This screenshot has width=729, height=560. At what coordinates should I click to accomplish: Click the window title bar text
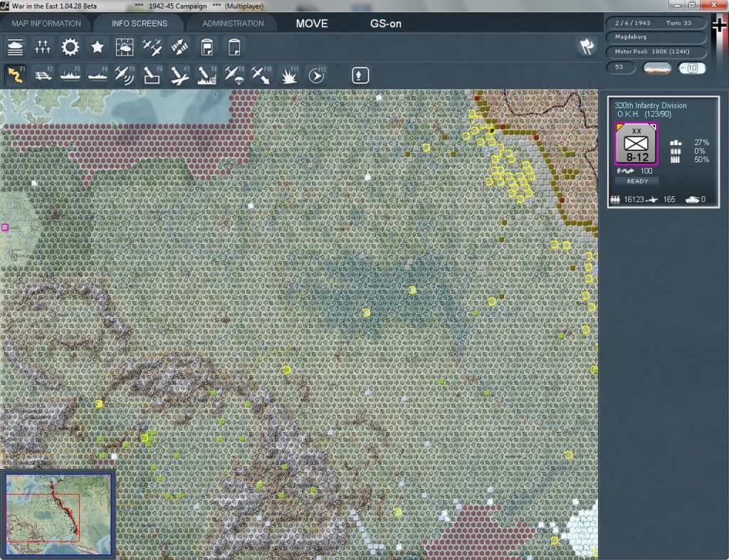pos(137,6)
